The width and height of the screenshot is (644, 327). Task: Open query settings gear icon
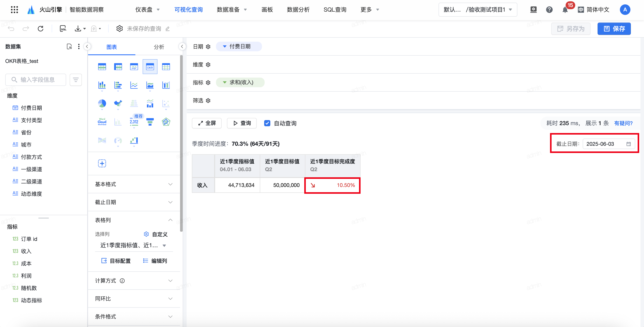coord(120,28)
